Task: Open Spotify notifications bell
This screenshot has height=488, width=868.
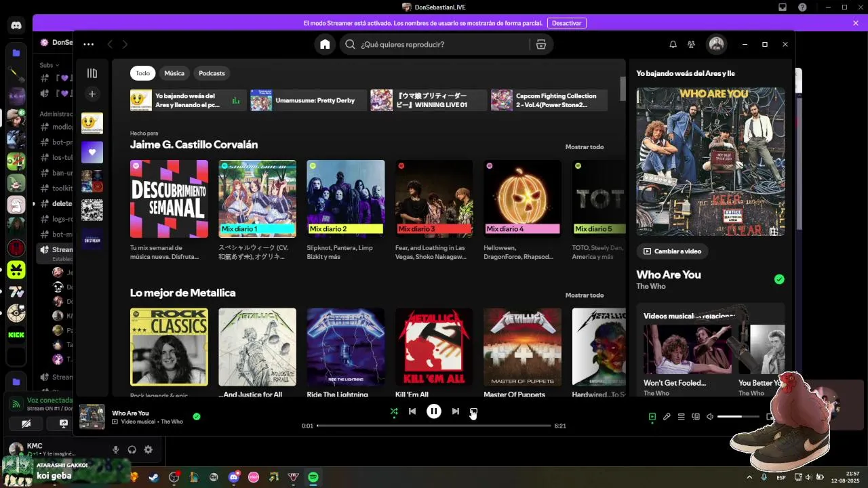Action: coord(673,44)
